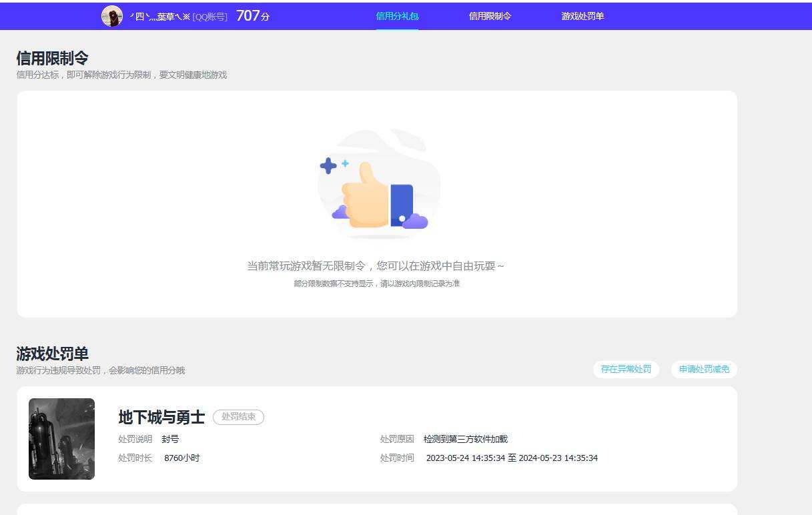Image resolution: width=812 pixels, height=515 pixels.
Task: Open the 信用分礼包 tab
Action: pyautogui.click(x=397, y=16)
